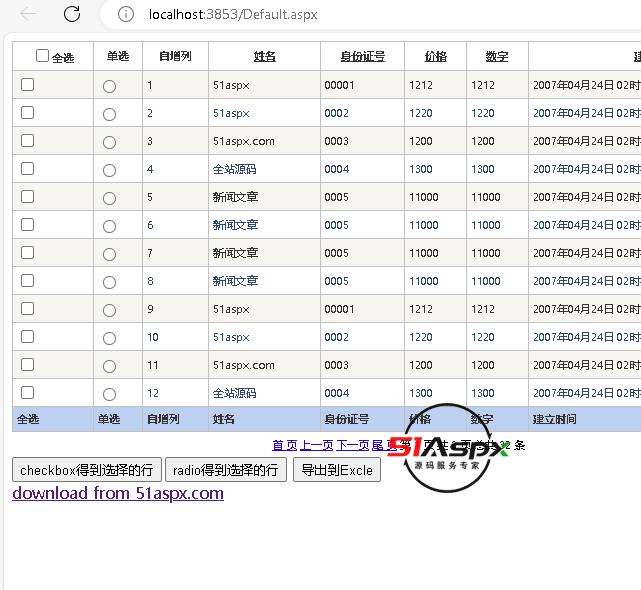Image resolution: width=641 pixels, height=590 pixels.
Task: Open the download from 51aspx.com link
Action: [118, 493]
